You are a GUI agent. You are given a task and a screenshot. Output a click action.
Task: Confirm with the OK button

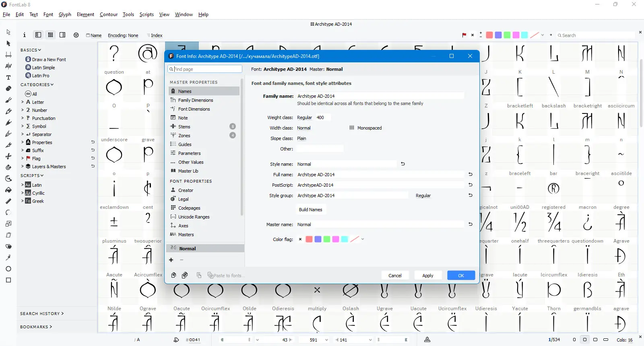[x=461, y=276]
